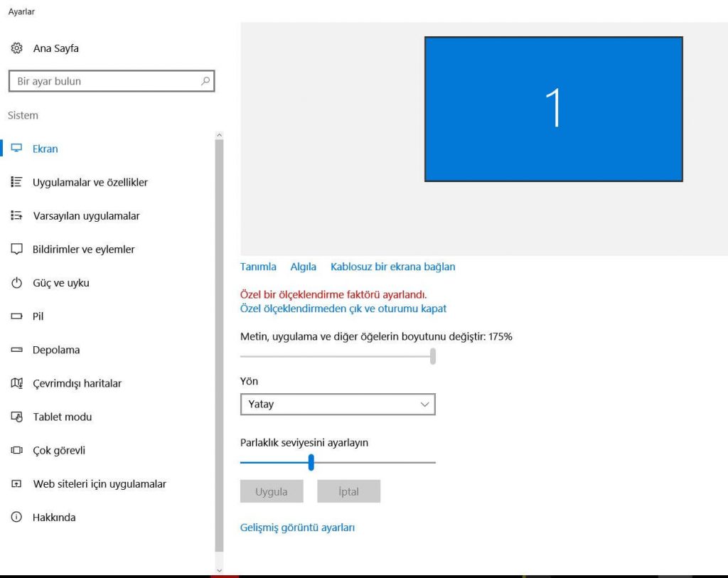728x578 pixels.
Task: Click the Hakkında info icon
Action: click(x=17, y=518)
